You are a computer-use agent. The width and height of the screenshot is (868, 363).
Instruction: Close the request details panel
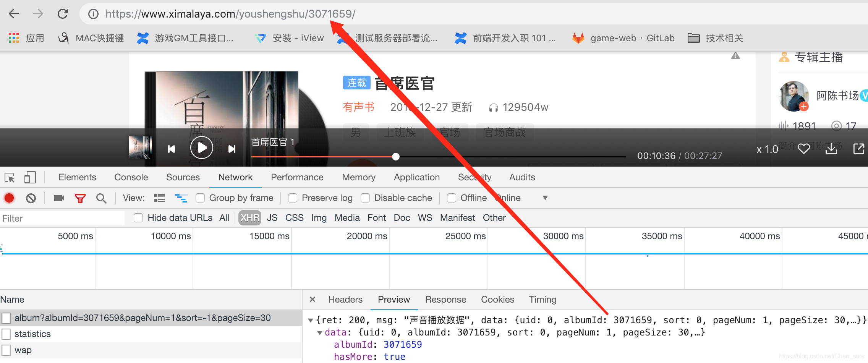[x=313, y=299]
